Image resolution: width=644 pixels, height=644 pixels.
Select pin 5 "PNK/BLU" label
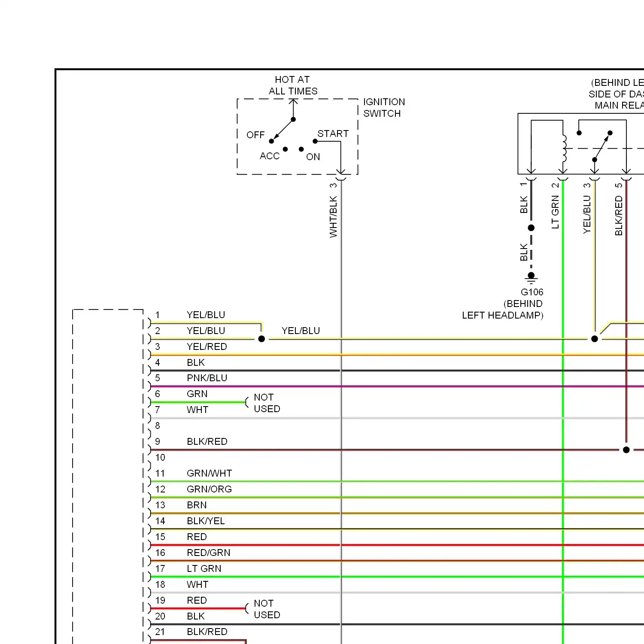[x=207, y=378]
